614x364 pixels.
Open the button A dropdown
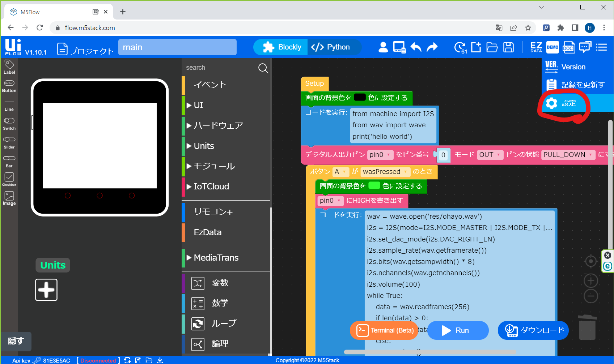tap(341, 172)
